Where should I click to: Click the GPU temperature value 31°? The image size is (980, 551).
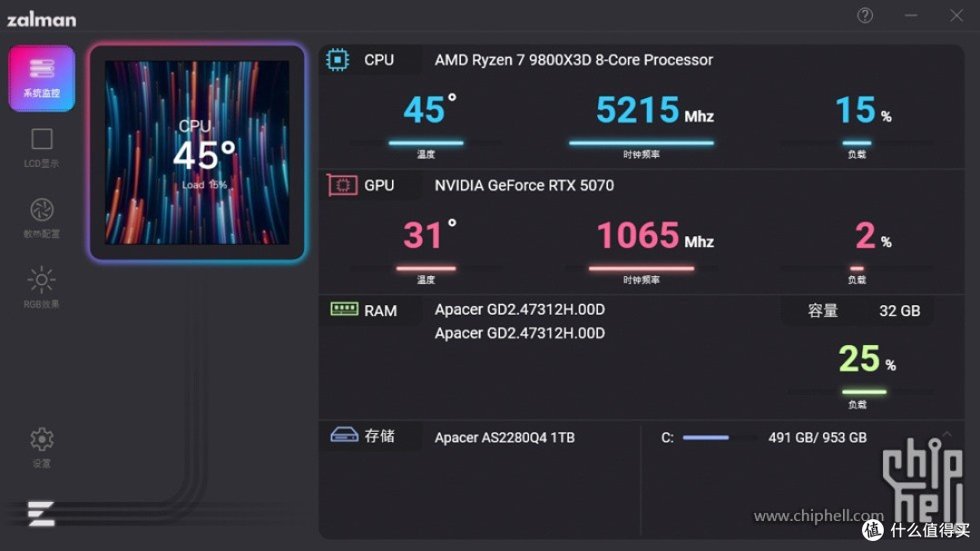(x=430, y=235)
